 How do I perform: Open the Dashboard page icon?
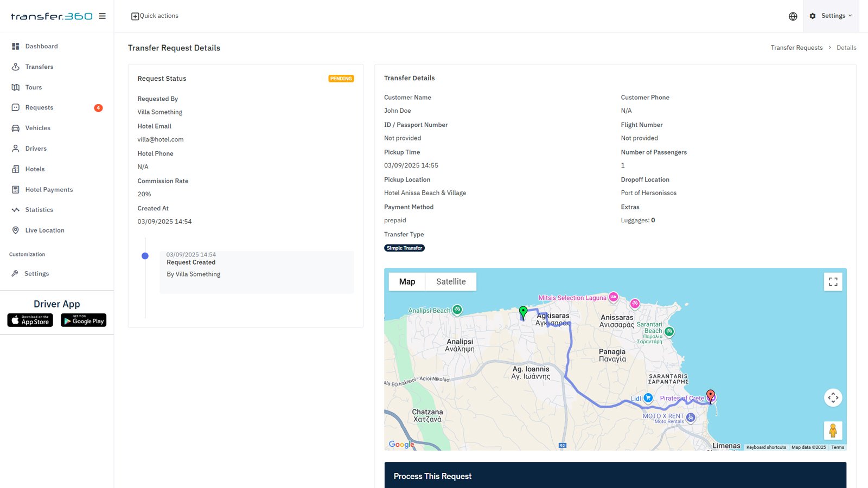point(16,47)
